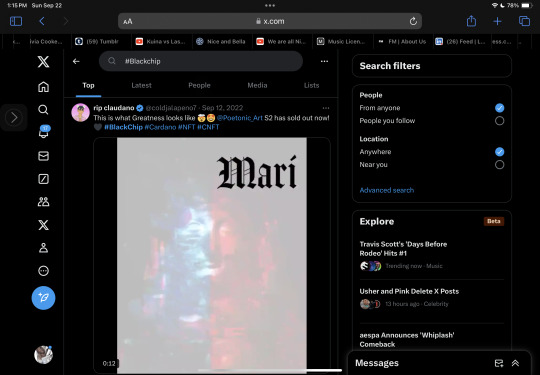The image size is (540, 375).
Task: Open We are all Ni... browser tab
Action: pyautogui.click(x=281, y=42)
